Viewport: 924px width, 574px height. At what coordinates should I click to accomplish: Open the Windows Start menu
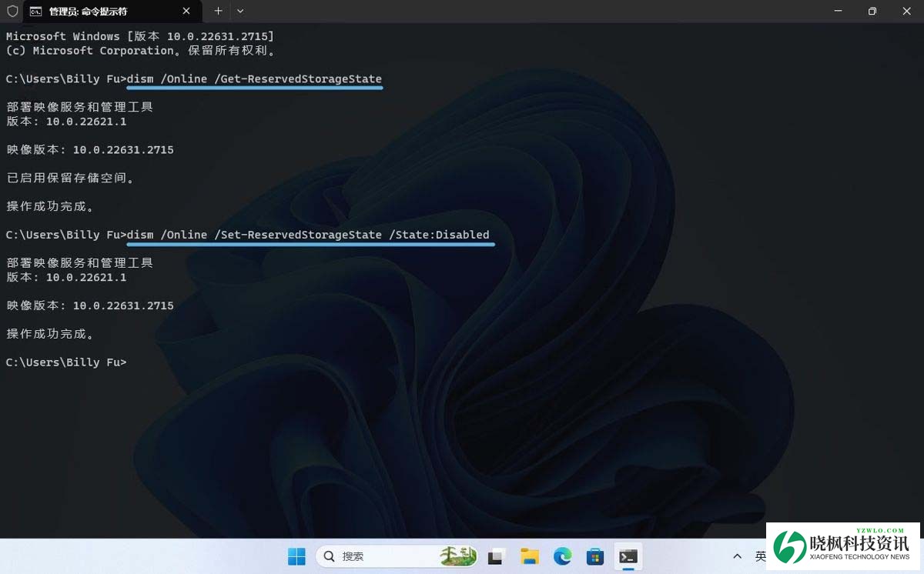click(296, 556)
